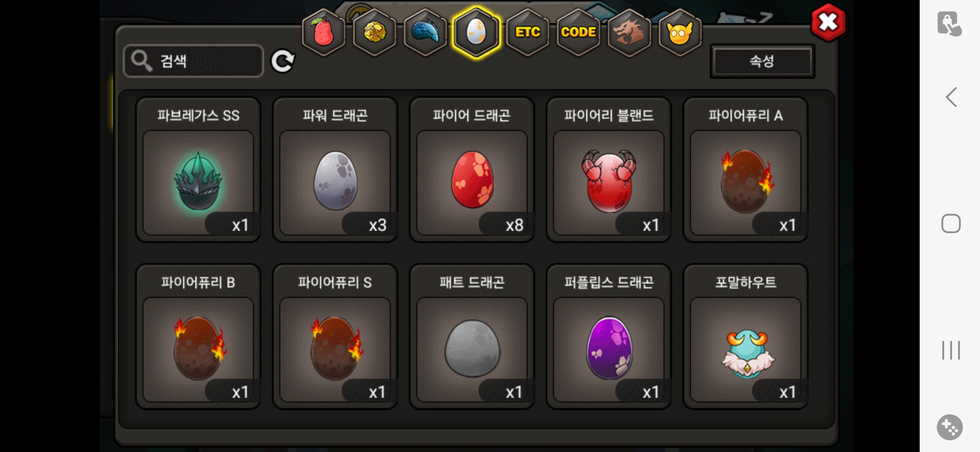Open the game controller tools icon
Image resolution: width=980 pixels, height=452 pixels.
click(x=949, y=427)
